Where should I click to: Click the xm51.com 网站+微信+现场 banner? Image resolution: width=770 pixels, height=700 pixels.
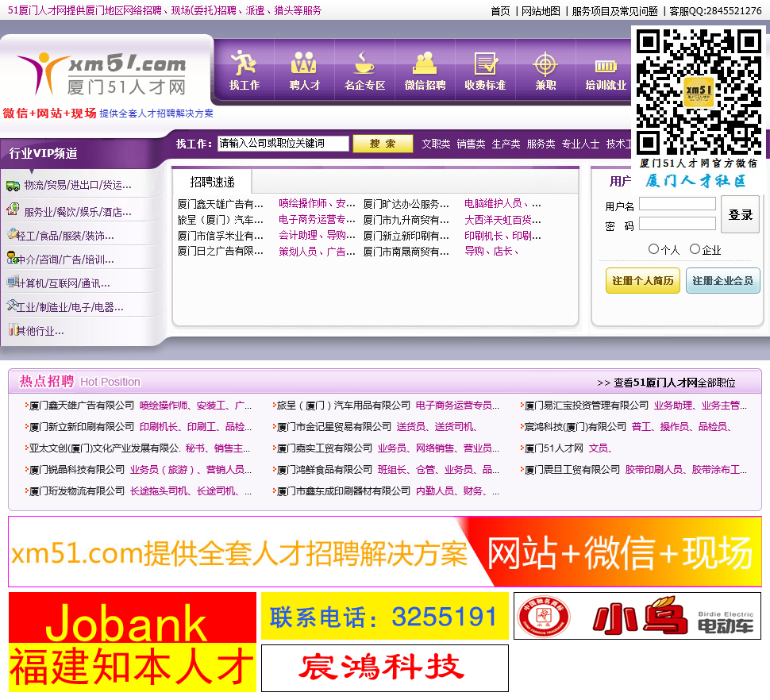pyautogui.click(x=385, y=552)
